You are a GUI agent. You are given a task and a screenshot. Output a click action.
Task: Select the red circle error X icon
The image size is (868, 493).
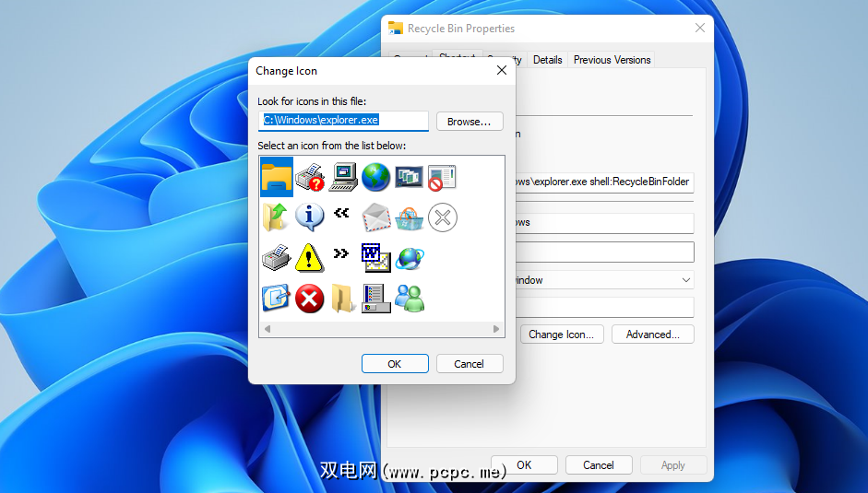tap(309, 299)
